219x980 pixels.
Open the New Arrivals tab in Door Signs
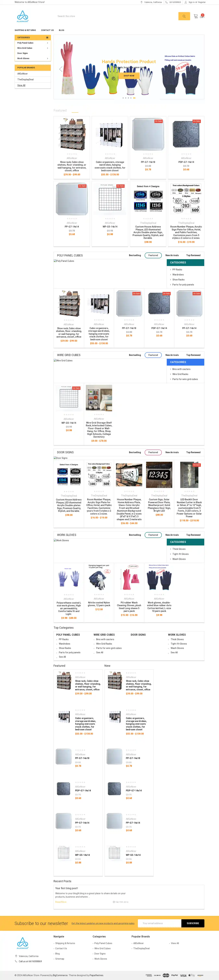point(172,452)
